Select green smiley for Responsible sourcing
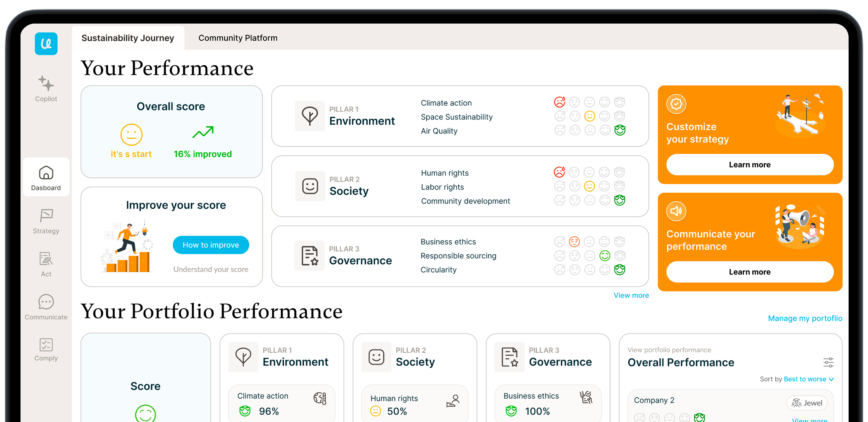The height and width of the screenshot is (422, 868). click(604, 256)
